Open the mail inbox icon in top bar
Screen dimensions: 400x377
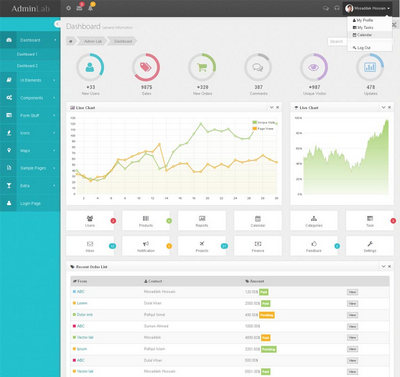coord(79,8)
